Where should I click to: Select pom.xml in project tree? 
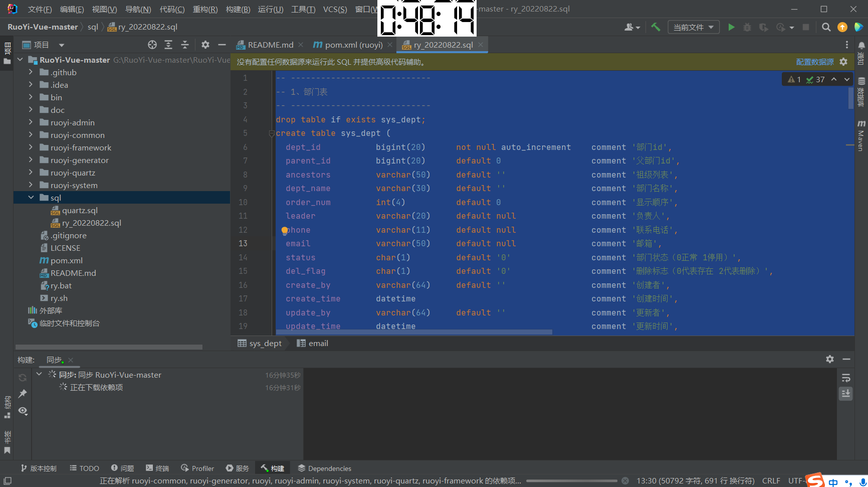pos(67,260)
